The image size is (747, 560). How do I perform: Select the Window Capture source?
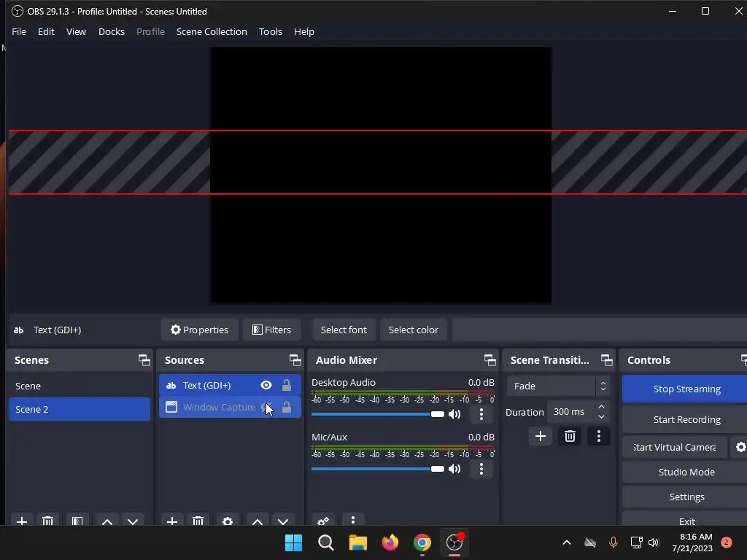[x=230, y=407]
